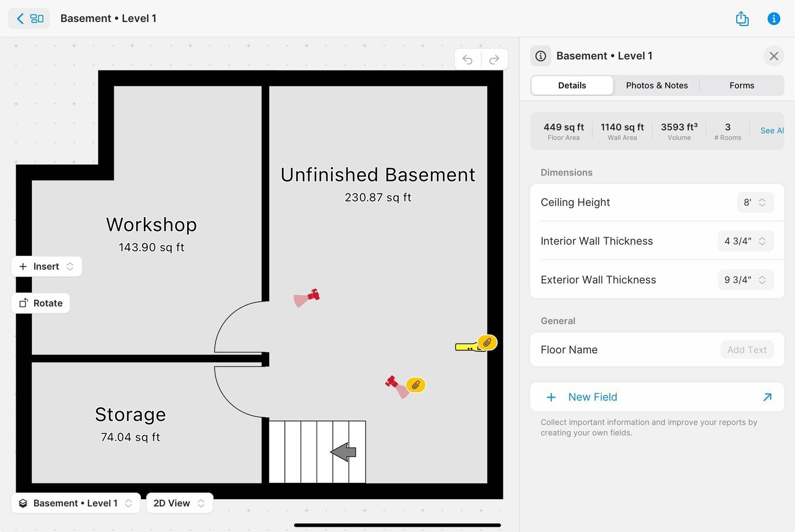Change Exterior Wall Thickness value

tap(745, 280)
